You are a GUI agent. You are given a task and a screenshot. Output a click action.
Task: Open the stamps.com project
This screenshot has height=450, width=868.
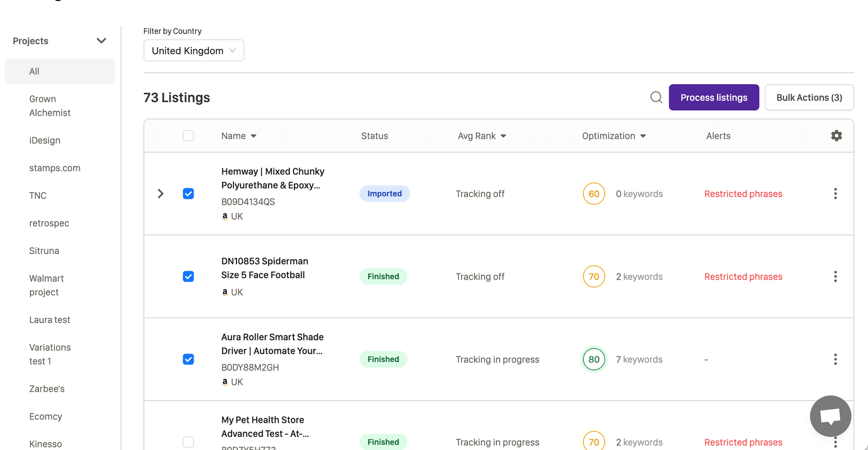click(55, 168)
